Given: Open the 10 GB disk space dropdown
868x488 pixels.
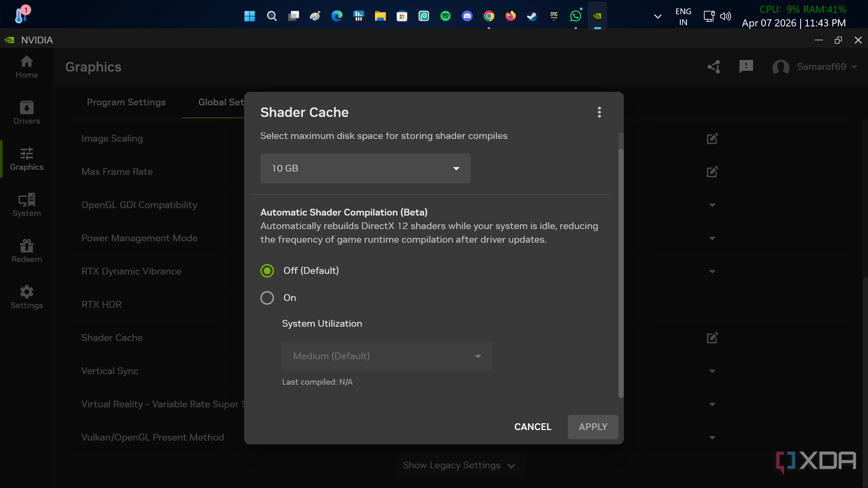Looking at the screenshot, I should point(365,168).
